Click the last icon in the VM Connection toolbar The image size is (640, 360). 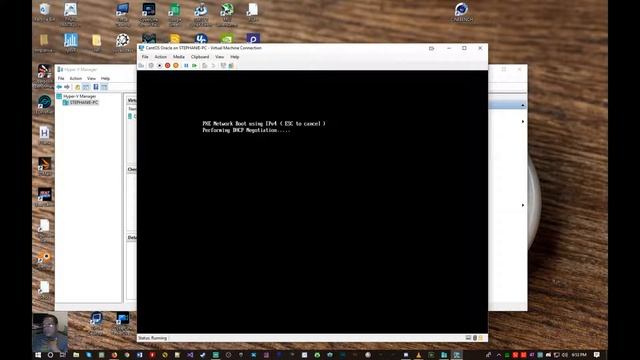[231, 65]
